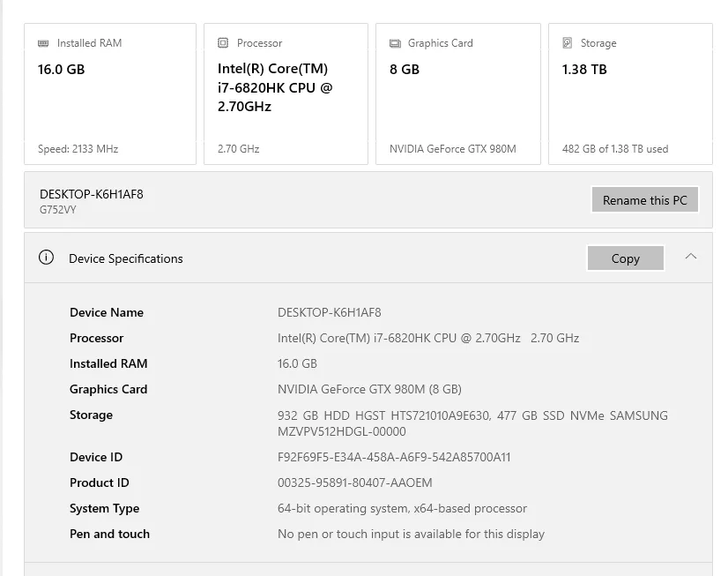The image size is (728, 576).
Task: Click the Storage drive icon
Action: [x=567, y=42]
